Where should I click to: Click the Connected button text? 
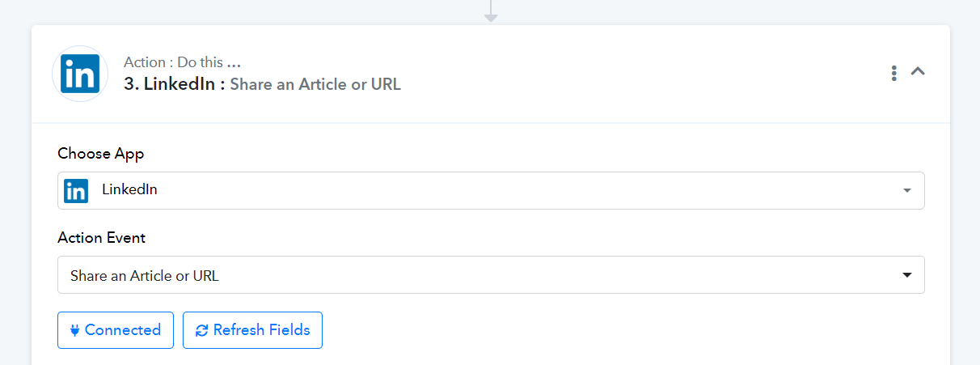[123, 330]
